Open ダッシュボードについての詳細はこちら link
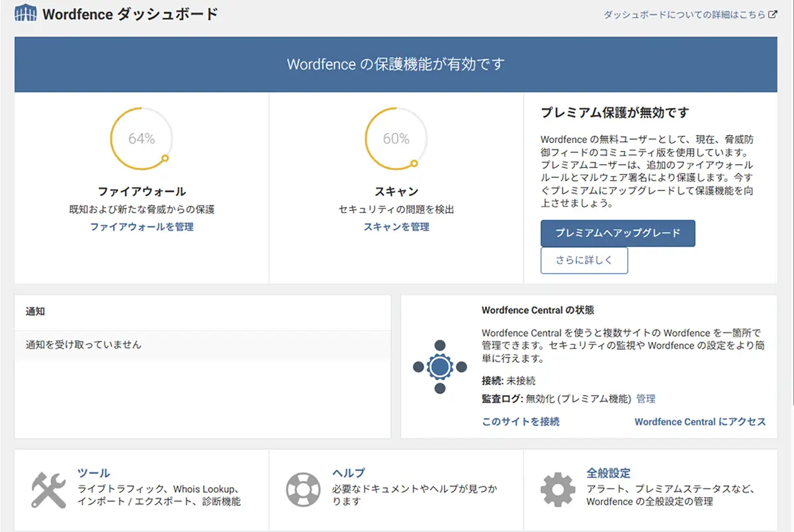Screen dimensions: 794x532 [684, 15]
